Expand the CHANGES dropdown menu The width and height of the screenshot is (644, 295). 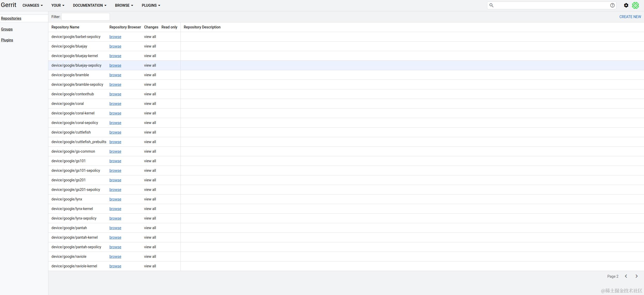pos(33,5)
